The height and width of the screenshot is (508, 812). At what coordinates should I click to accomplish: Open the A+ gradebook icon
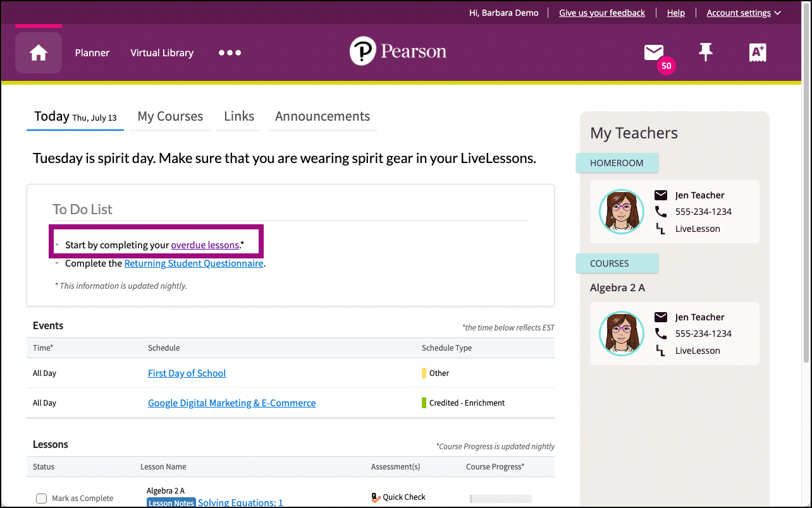pos(757,53)
